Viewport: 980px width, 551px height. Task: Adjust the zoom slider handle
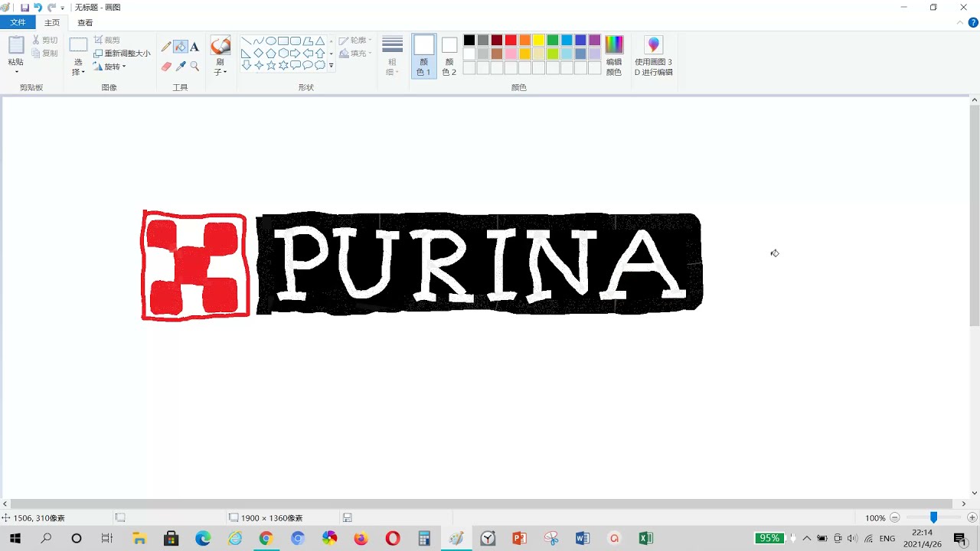point(933,518)
